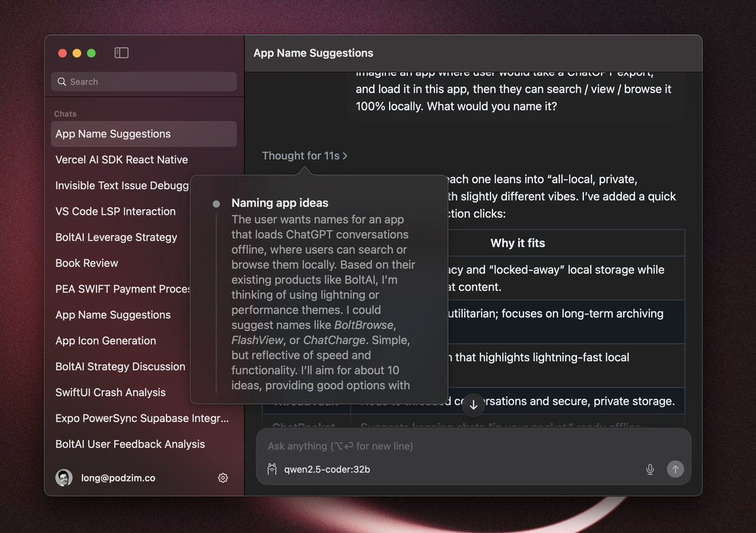Expand the 'Thought for 11s' section
The image size is (756, 533).
pos(305,156)
